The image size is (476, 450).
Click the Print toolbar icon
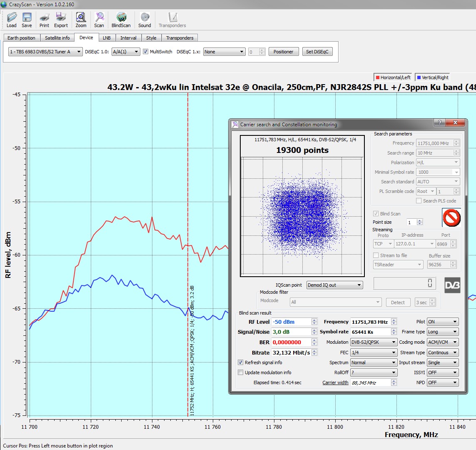[x=44, y=20]
